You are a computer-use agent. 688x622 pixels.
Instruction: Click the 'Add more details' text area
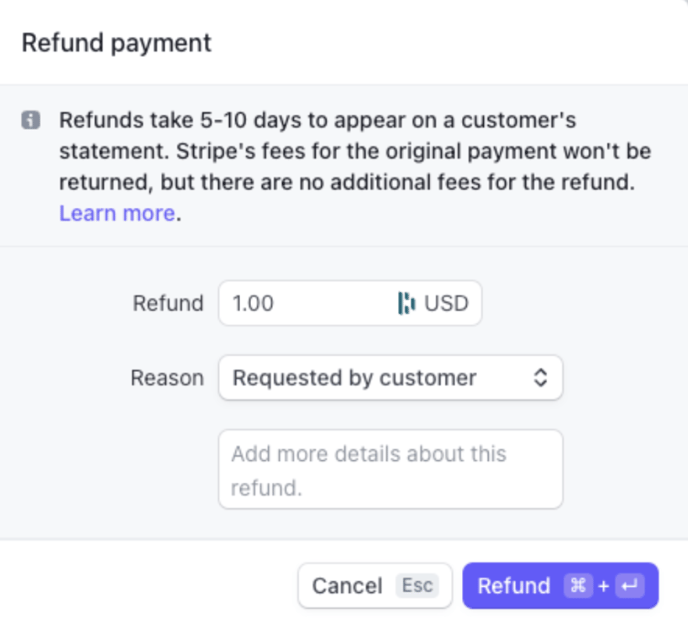pyautogui.click(x=390, y=470)
